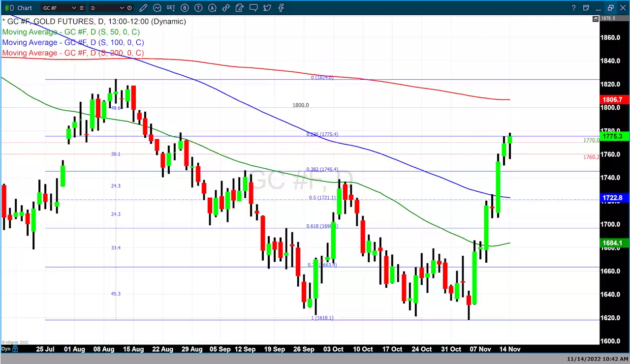The width and height of the screenshot is (630, 364).
Task: Click the 45.3 percentage label
Action: tap(116, 294)
